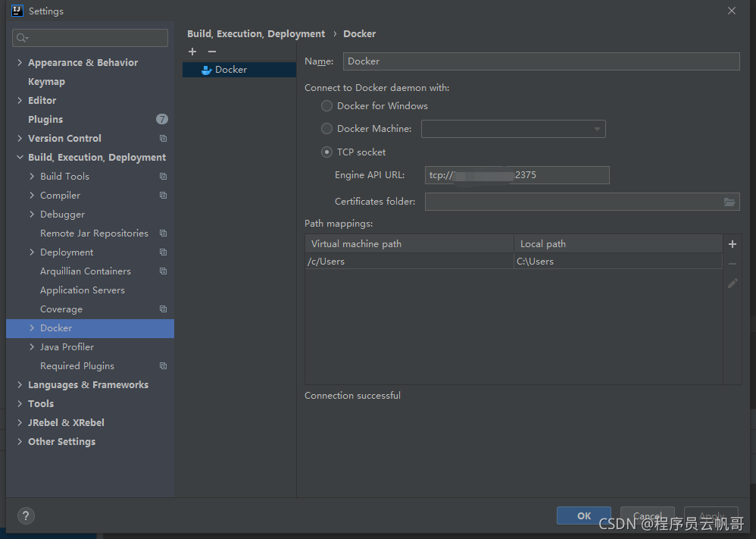Focus the settings search field
756x539 pixels.
coord(90,38)
